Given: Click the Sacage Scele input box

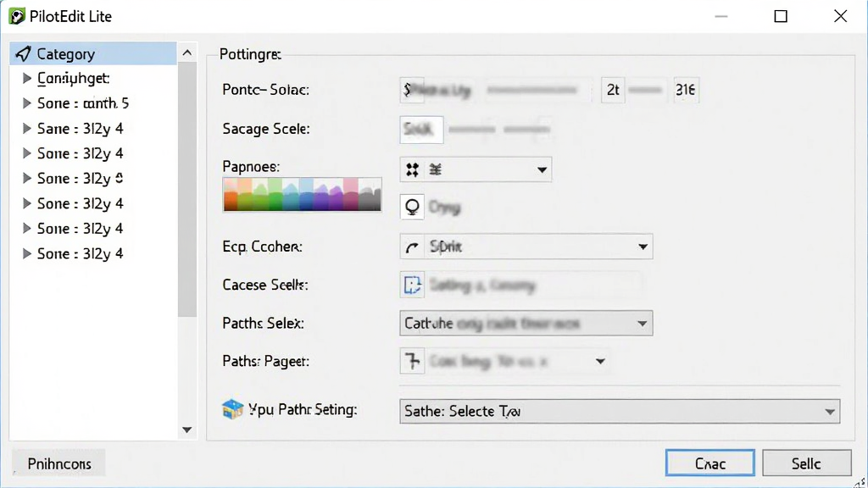Looking at the screenshot, I should pyautogui.click(x=421, y=130).
